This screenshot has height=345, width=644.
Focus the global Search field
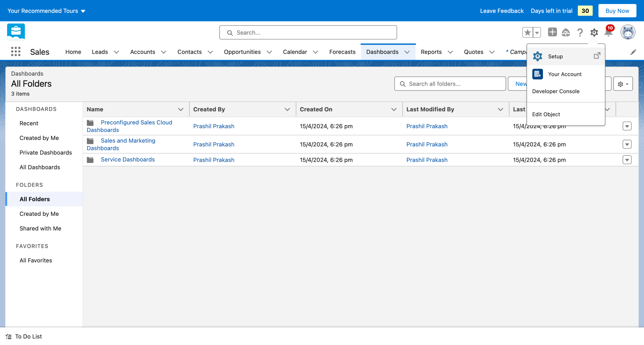[308, 32]
